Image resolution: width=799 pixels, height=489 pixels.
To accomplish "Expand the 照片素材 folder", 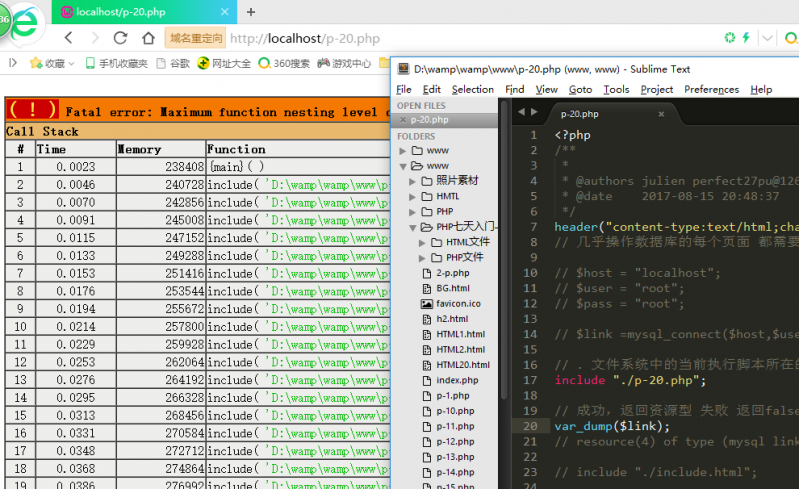I will (412, 181).
